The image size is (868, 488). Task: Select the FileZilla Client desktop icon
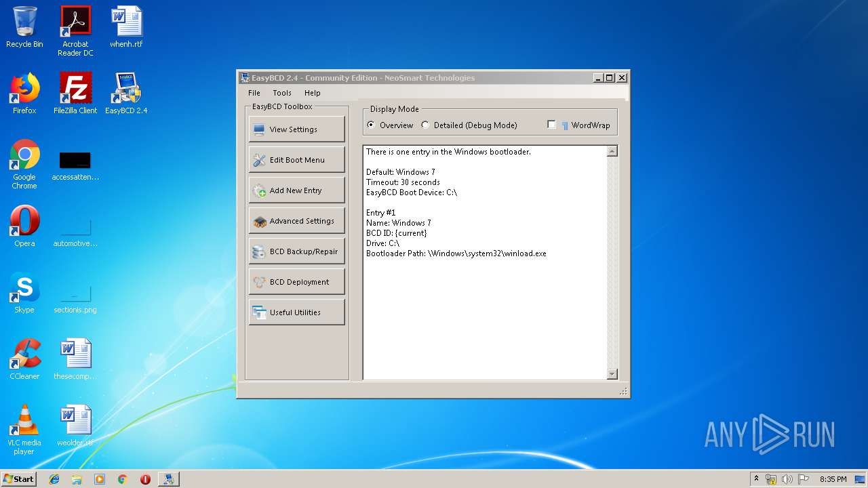pyautogui.click(x=75, y=94)
